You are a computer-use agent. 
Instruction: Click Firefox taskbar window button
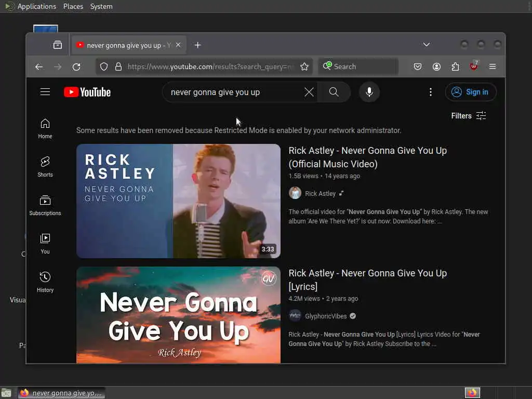(x=61, y=393)
